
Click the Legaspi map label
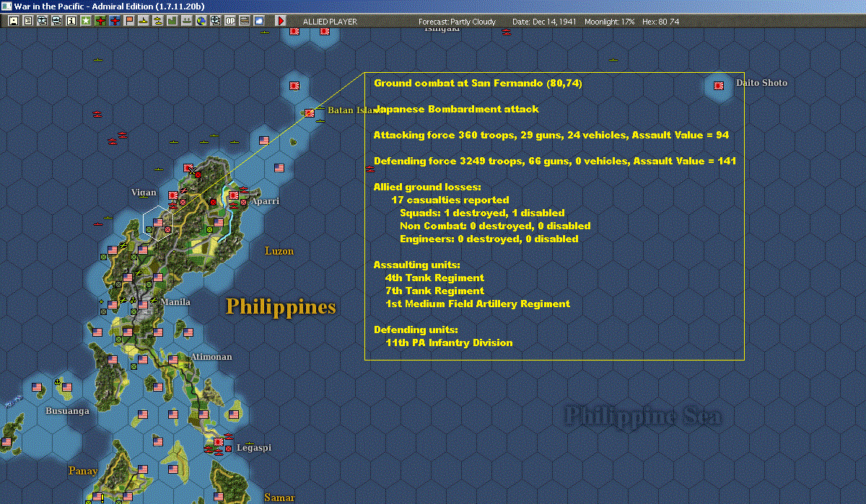(254, 448)
